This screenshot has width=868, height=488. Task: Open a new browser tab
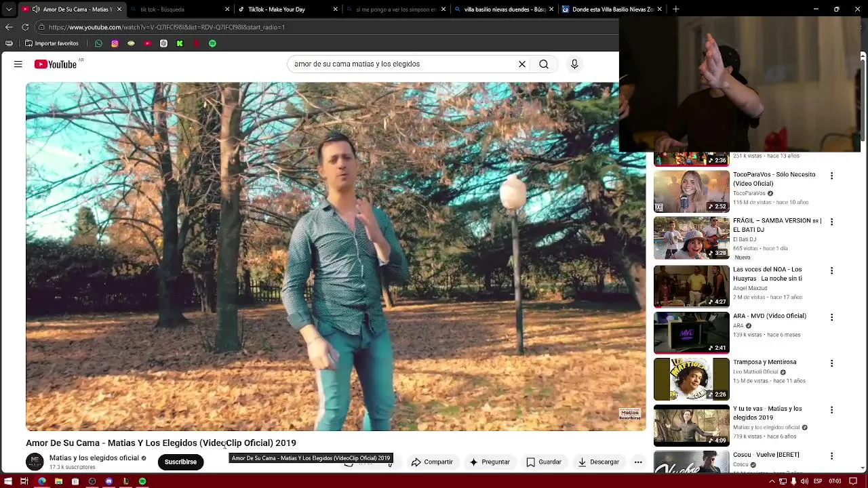point(675,9)
